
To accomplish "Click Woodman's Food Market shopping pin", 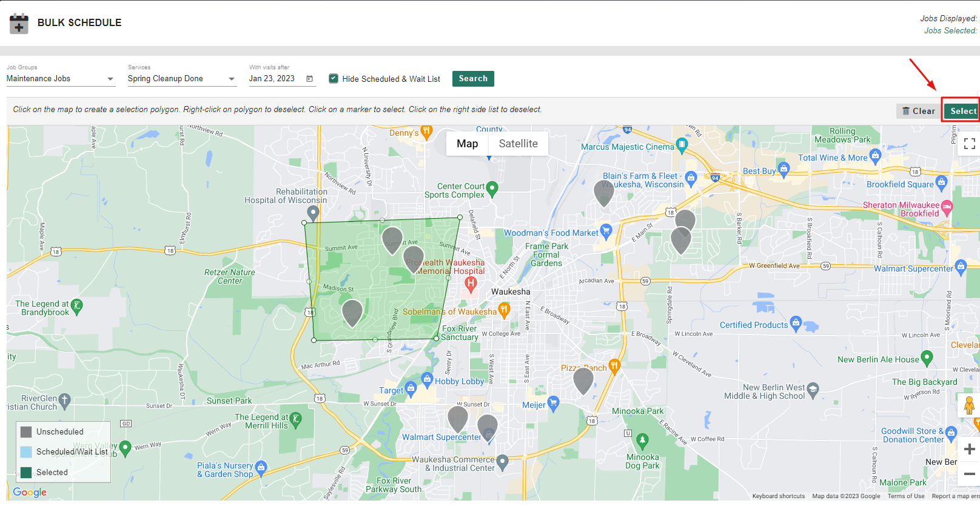I will tap(606, 231).
